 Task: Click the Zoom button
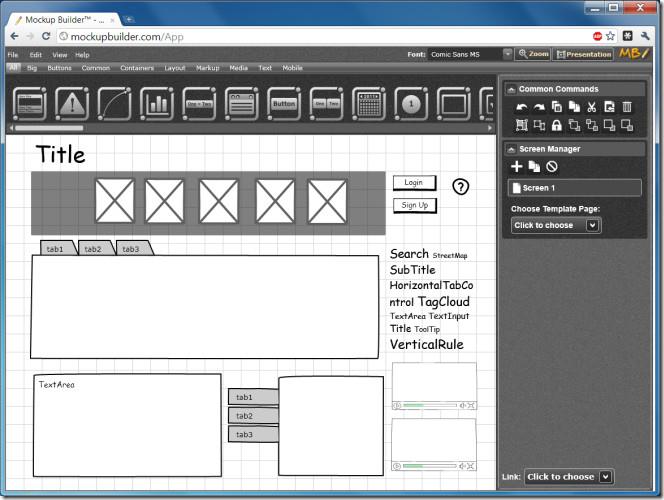[535, 54]
